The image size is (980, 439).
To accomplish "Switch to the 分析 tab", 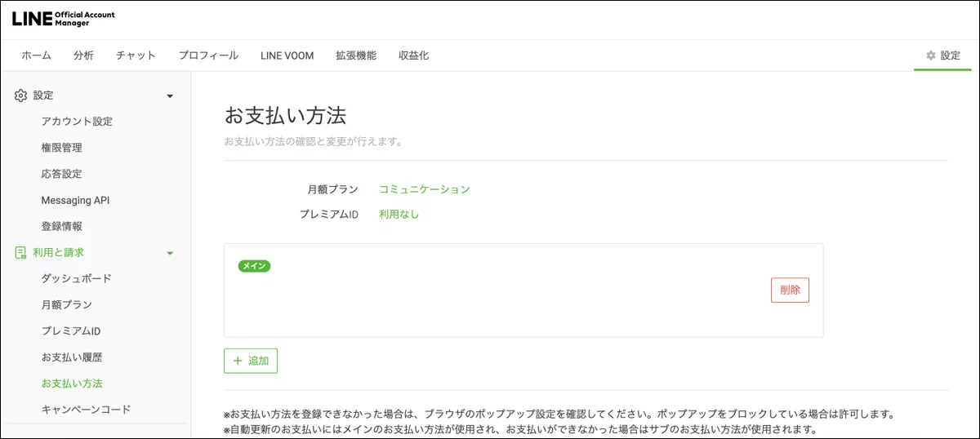I will pos(83,55).
